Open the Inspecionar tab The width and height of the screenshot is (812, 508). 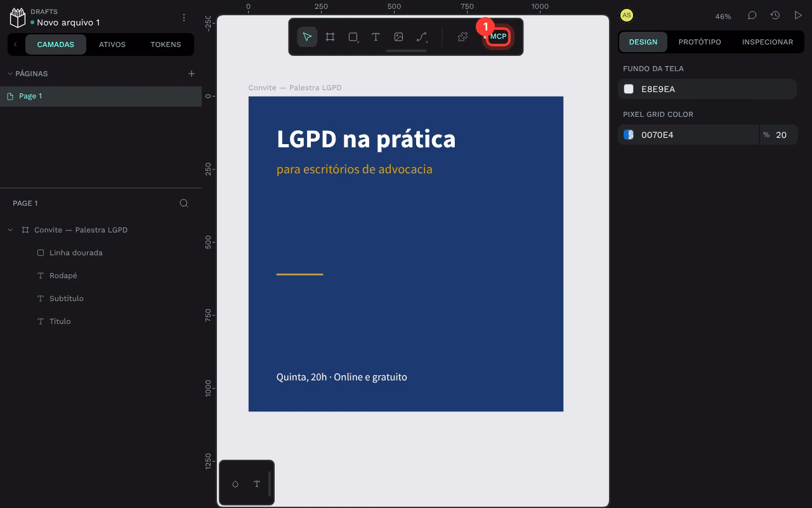(x=768, y=42)
